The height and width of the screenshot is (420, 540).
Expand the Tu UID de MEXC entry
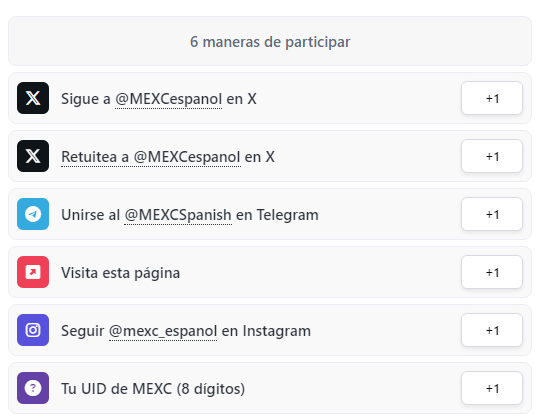pyautogui.click(x=270, y=388)
